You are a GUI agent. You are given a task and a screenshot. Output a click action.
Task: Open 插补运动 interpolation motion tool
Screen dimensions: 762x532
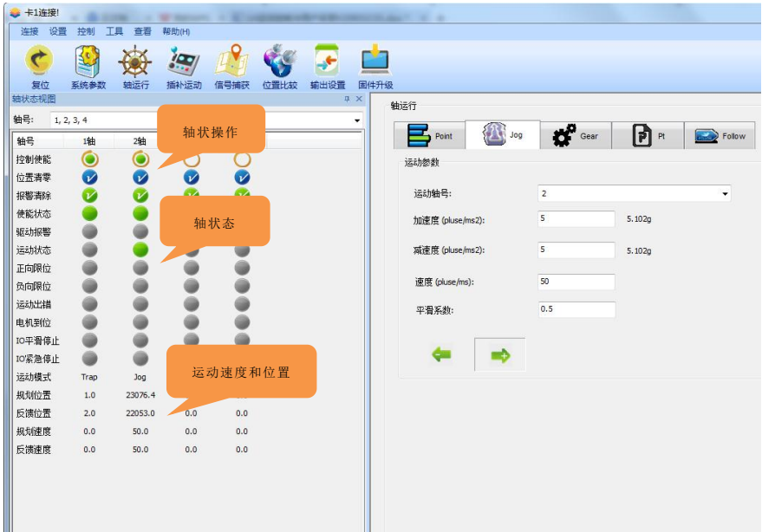coord(183,61)
